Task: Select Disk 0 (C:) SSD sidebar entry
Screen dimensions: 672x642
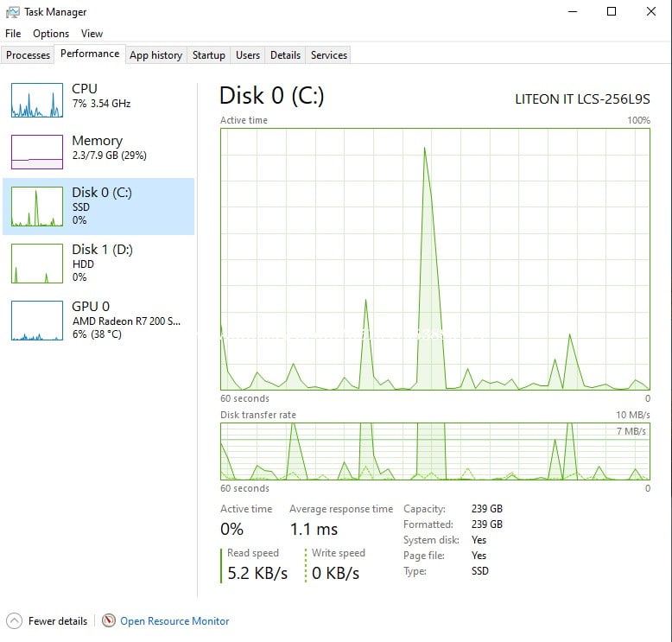Action: click(98, 206)
